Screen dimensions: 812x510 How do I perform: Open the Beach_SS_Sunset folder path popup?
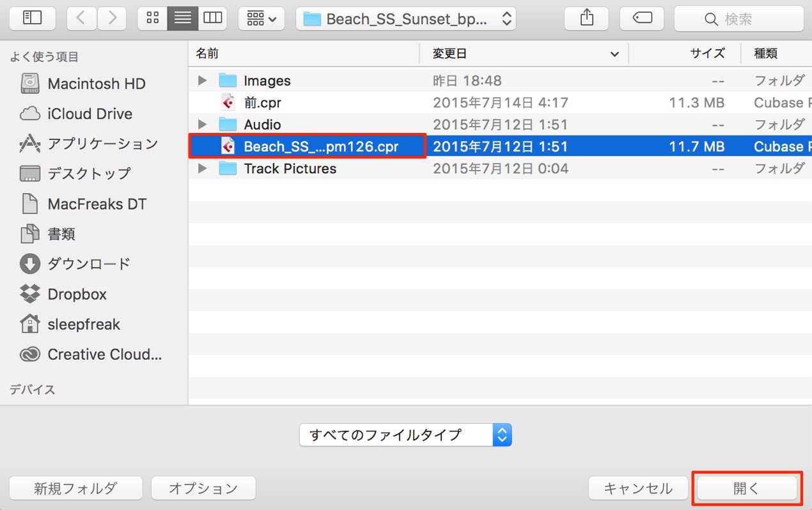(406, 19)
